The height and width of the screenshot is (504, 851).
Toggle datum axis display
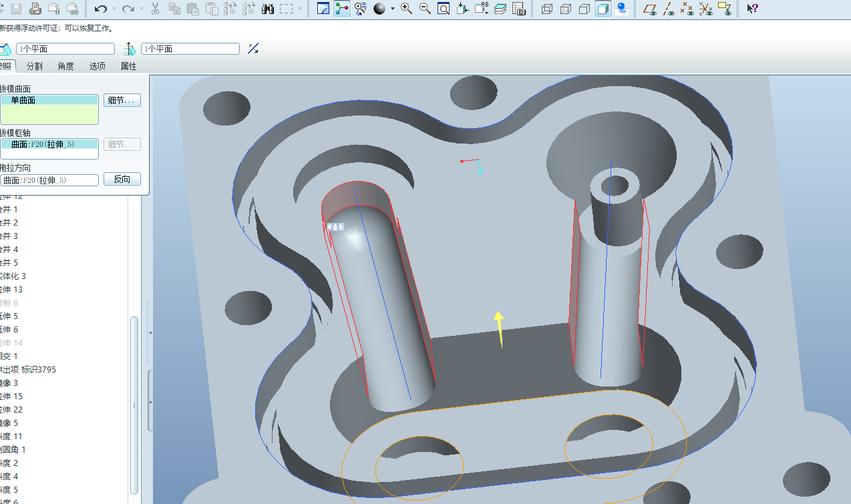pyautogui.click(x=668, y=9)
